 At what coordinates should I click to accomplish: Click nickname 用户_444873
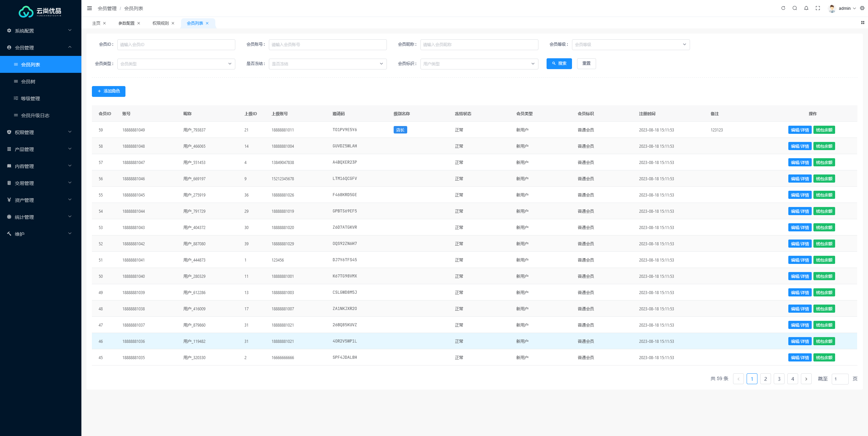194,260
